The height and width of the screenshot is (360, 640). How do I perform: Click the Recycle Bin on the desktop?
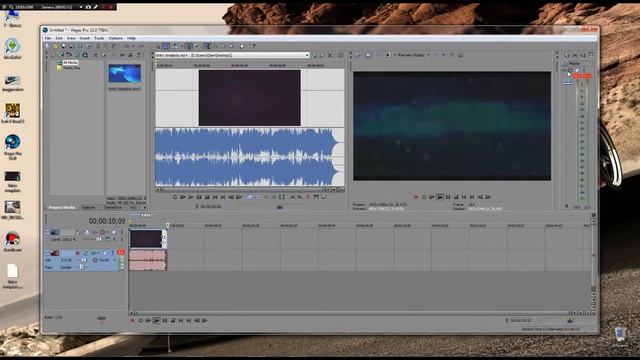620,335
